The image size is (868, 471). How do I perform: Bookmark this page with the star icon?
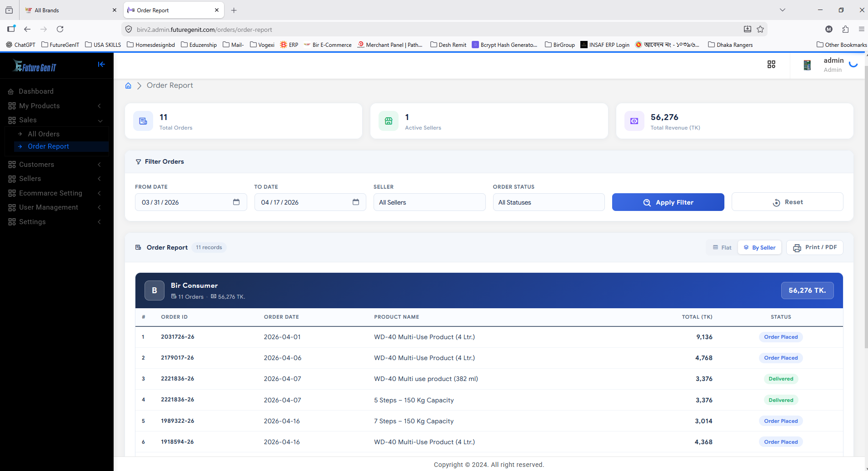760,29
